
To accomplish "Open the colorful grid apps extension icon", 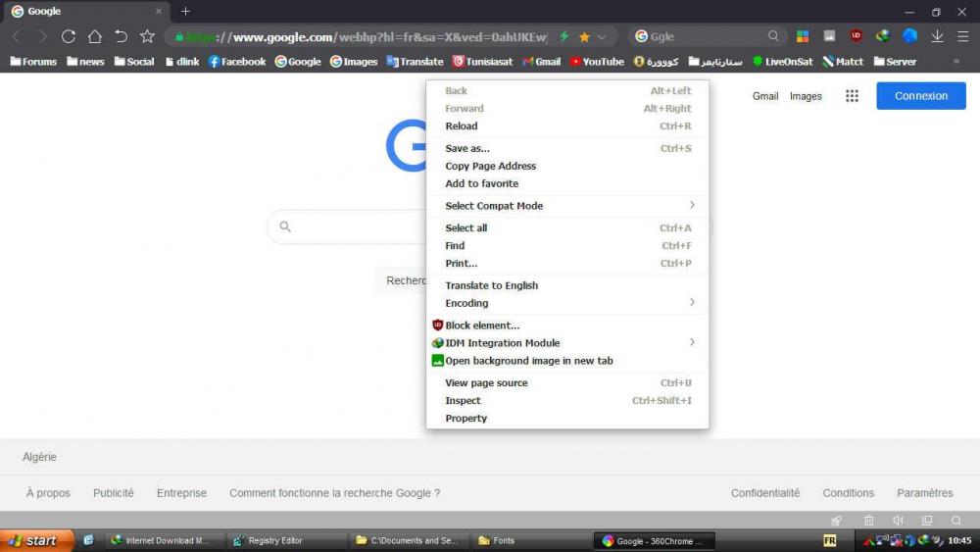I will pyautogui.click(x=803, y=36).
